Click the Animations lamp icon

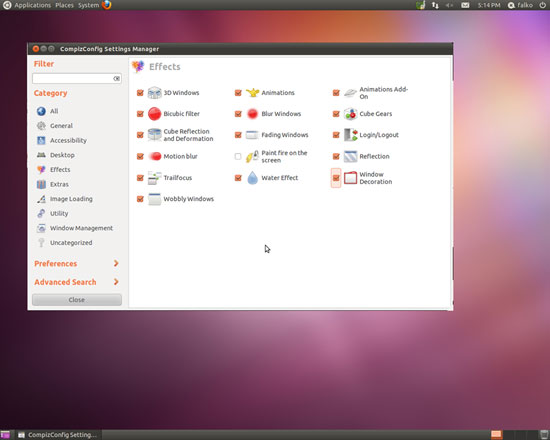tap(252, 93)
